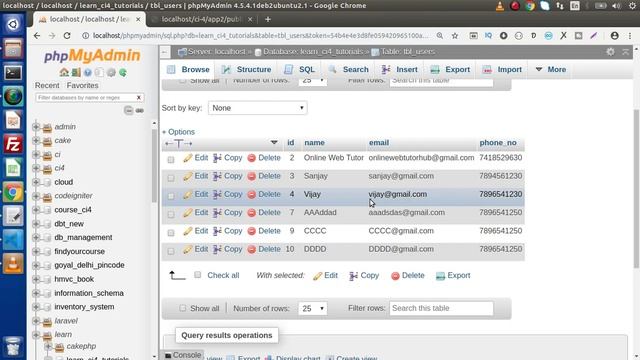This screenshot has width=640, height=360.
Task: Click the main page vertical scrollbar
Action: [636, 188]
